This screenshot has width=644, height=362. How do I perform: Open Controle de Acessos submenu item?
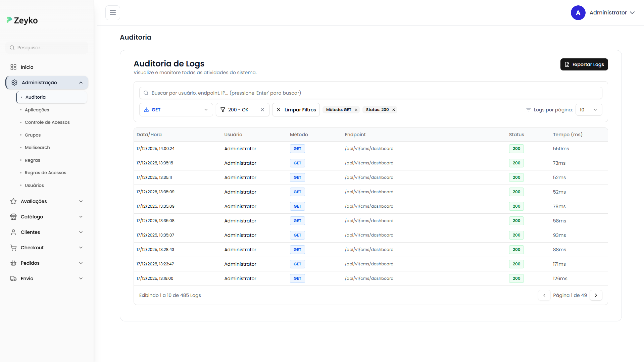coord(47,122)
